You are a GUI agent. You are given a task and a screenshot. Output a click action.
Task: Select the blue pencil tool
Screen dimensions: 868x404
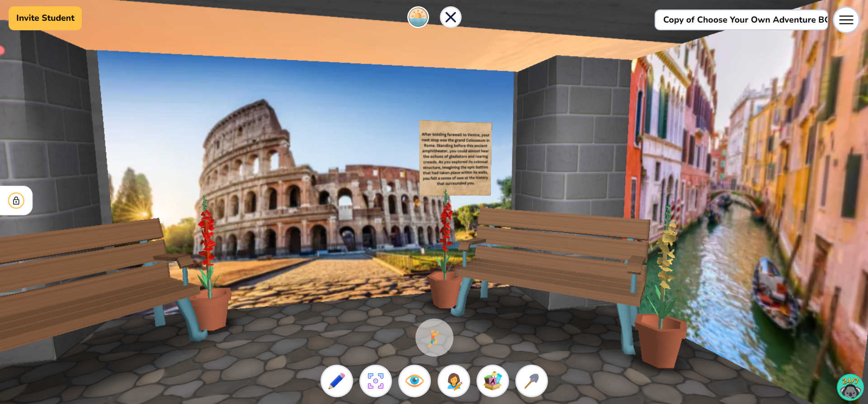(x=337, y=381)
